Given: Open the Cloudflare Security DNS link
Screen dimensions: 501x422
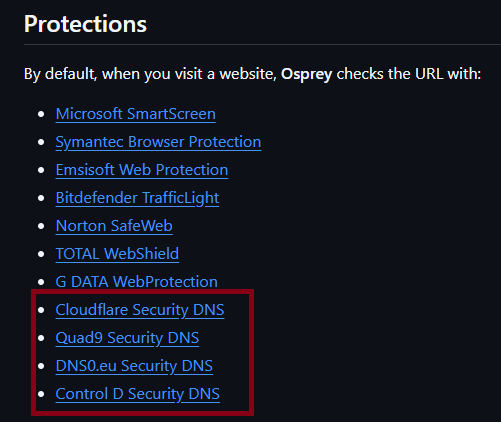Looking at the screenshot, I should click(x=140, y=310).
